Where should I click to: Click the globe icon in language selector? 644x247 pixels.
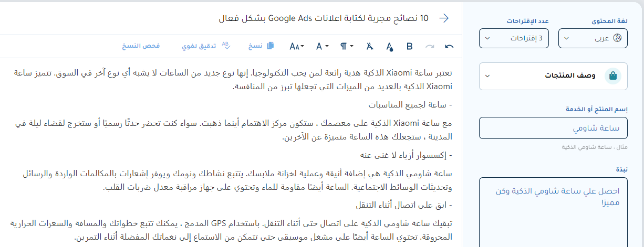point(618,38)
